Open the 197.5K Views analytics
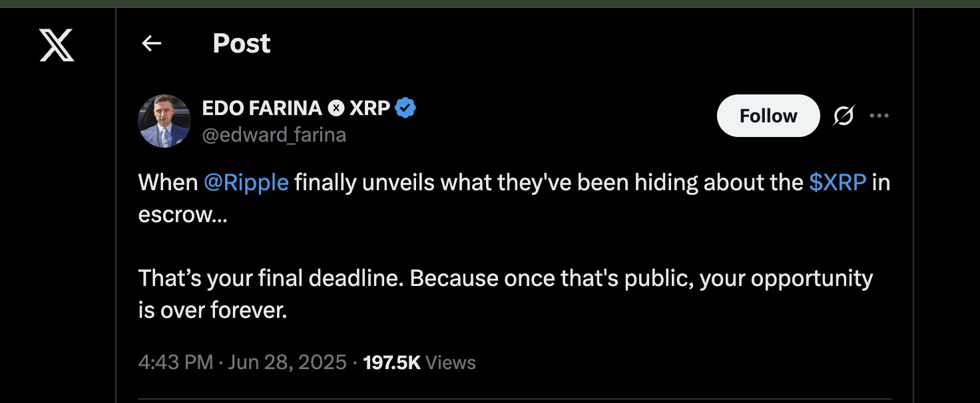This screenshot has height=403, width=980. 419,362
